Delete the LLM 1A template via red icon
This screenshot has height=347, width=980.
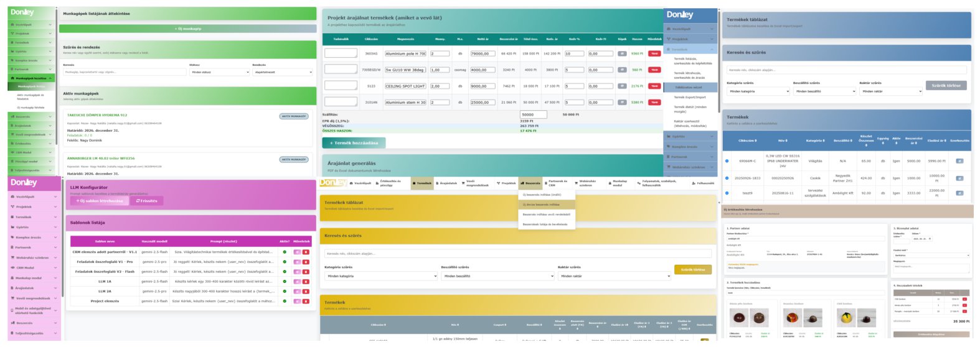pos(306,281)
